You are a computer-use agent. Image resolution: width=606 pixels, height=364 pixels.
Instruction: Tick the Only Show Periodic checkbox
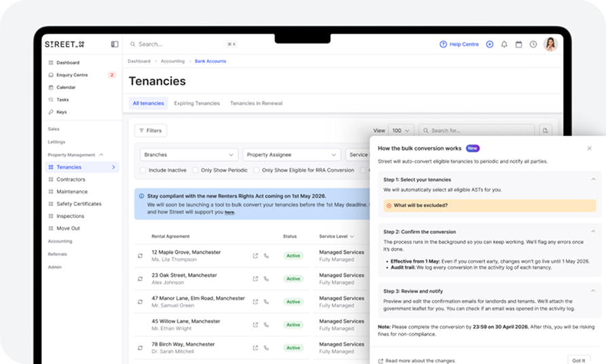(196, 170)
